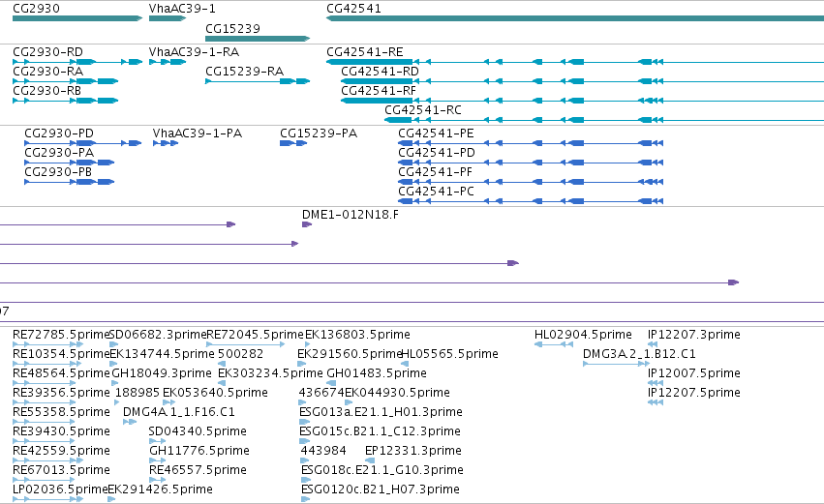The image size is (824, 504).
Task: Select EST GH11776.5prime
Action: click(157, 460)
